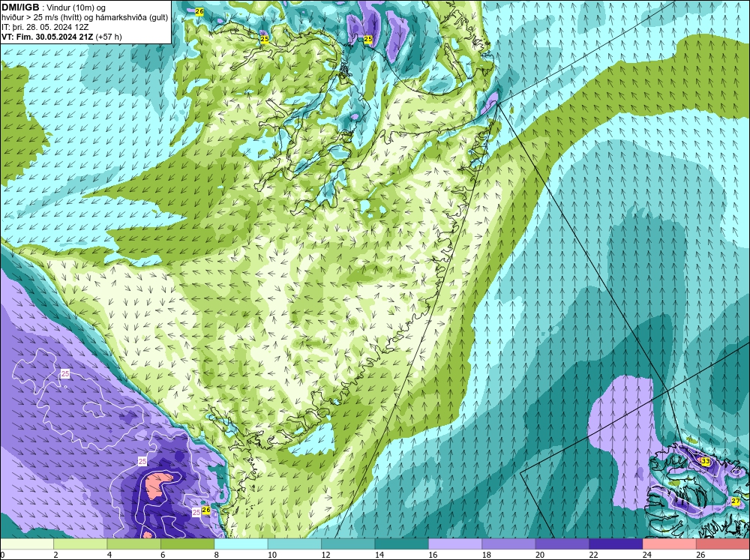This screenshot has height=560, width=750.
Task: Select the 24–26 m/s salmon pink swatch
Action: (x=670, y=544)
